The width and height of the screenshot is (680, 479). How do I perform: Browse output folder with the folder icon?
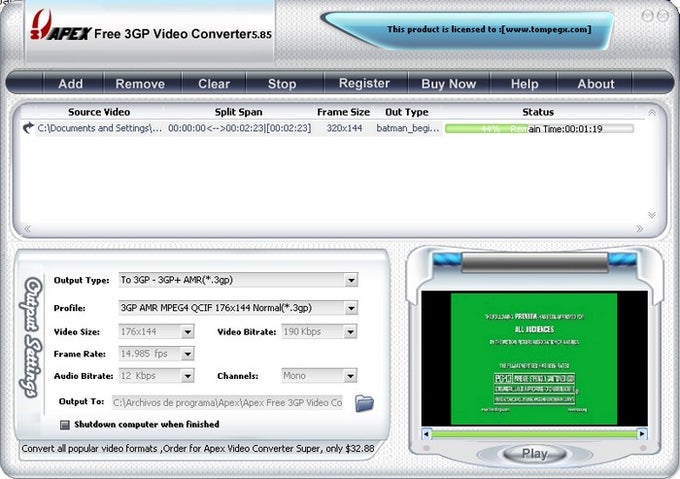tap(364, 403)
